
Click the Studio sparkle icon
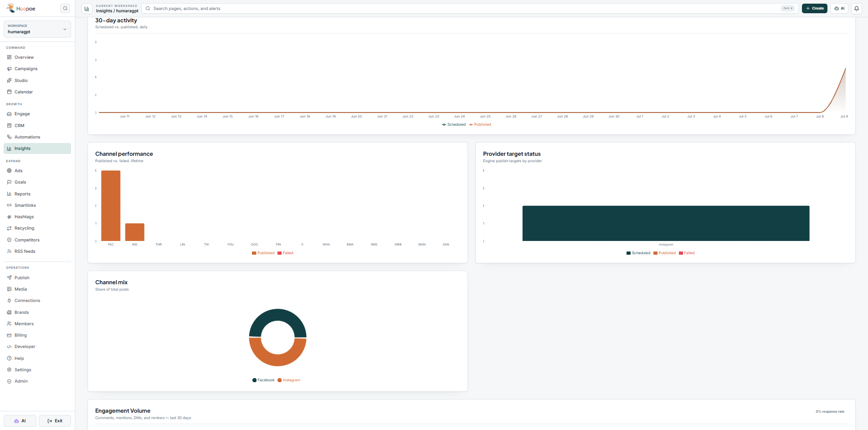pyautogui.click(x=9, y=81)
